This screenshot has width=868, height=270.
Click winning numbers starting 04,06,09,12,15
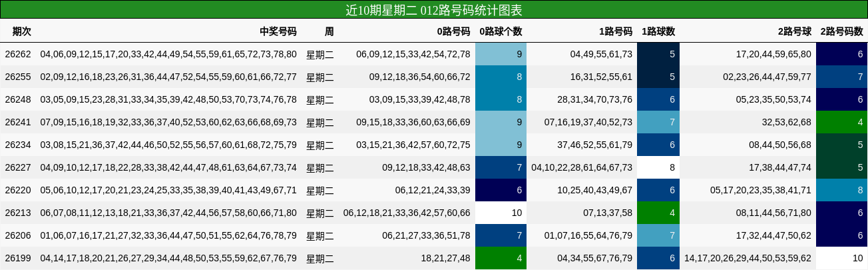(168, 54)
